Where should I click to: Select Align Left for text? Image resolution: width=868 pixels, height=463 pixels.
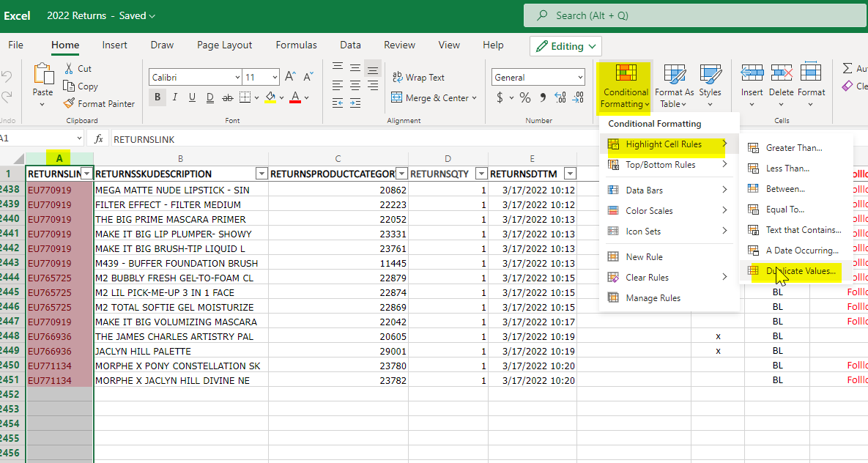[x=338, y=85]
